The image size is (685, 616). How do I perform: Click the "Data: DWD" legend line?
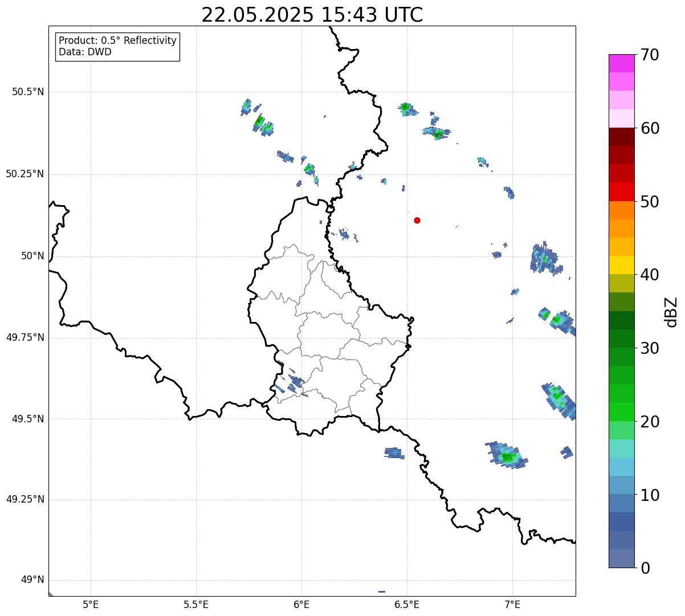[85, 52]
